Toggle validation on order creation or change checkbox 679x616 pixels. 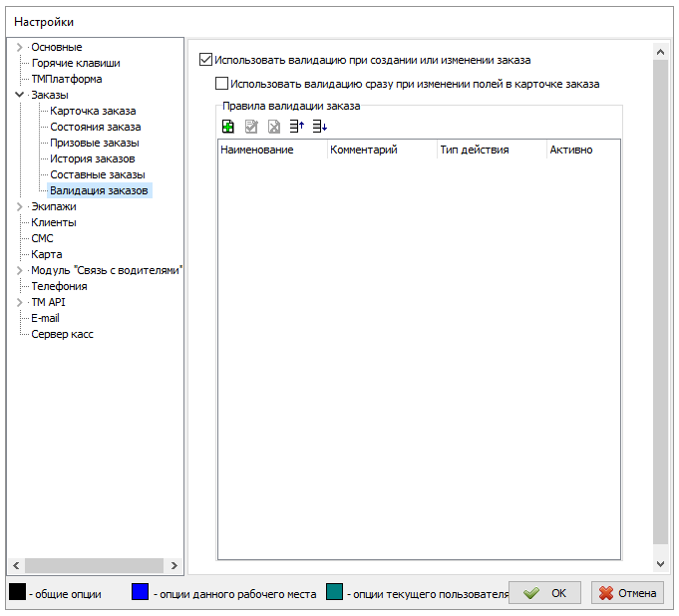206,60
